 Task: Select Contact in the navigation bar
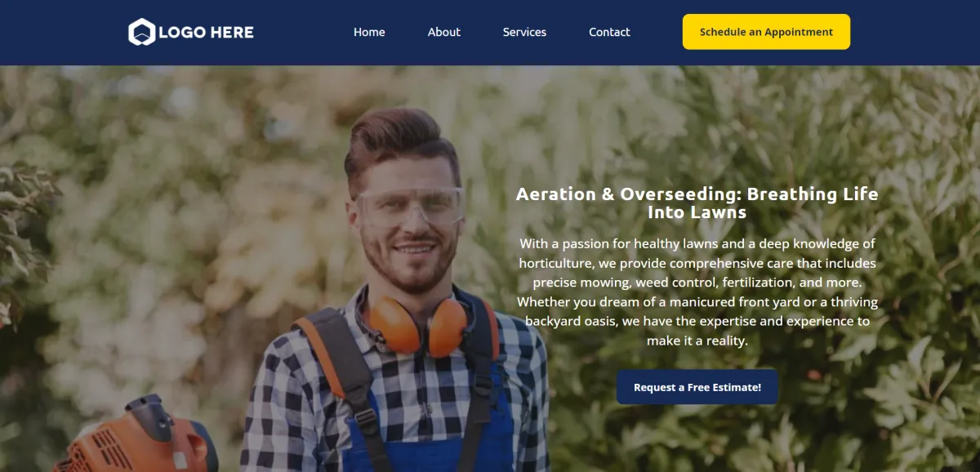click(x=609, y=32)
